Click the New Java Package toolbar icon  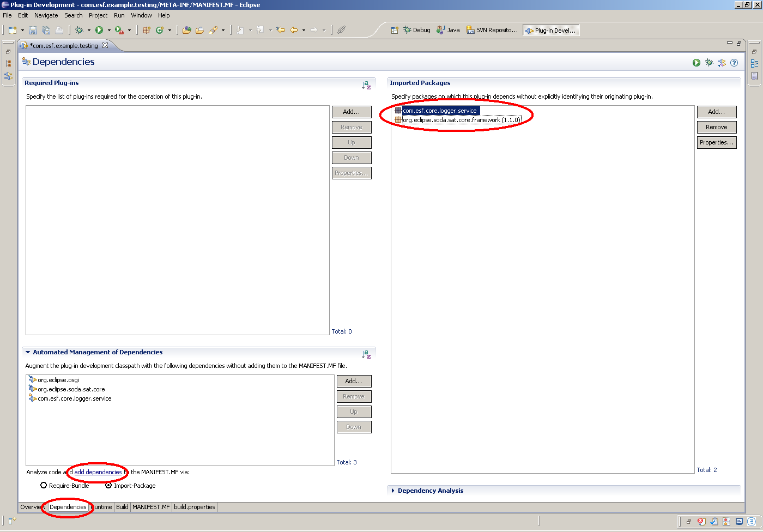(x=147, y=30)
